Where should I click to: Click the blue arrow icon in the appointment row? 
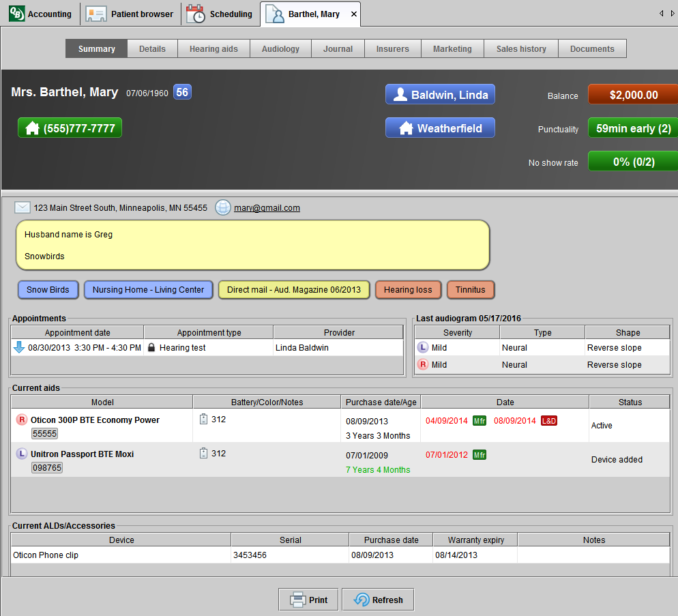click(19, 348)
